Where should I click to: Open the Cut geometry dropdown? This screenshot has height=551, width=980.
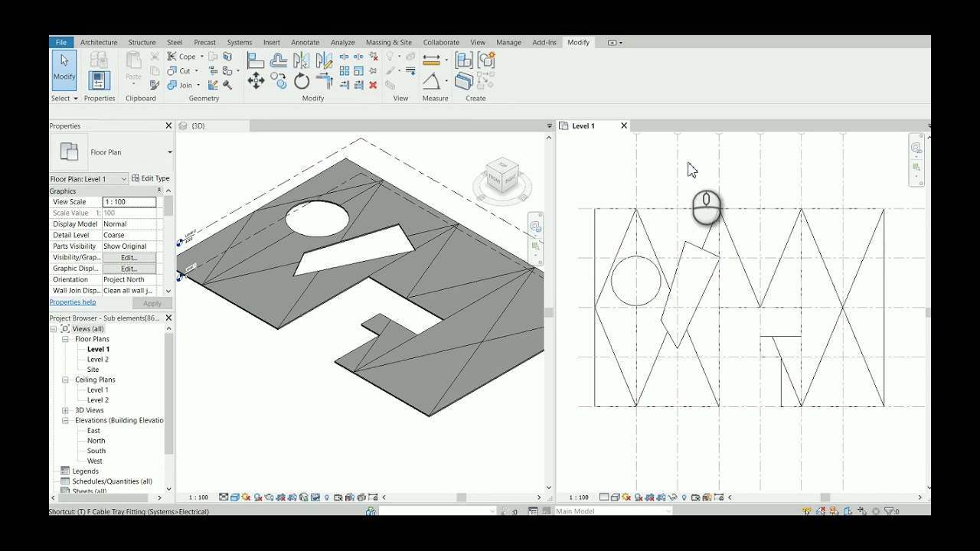[196, 71]
